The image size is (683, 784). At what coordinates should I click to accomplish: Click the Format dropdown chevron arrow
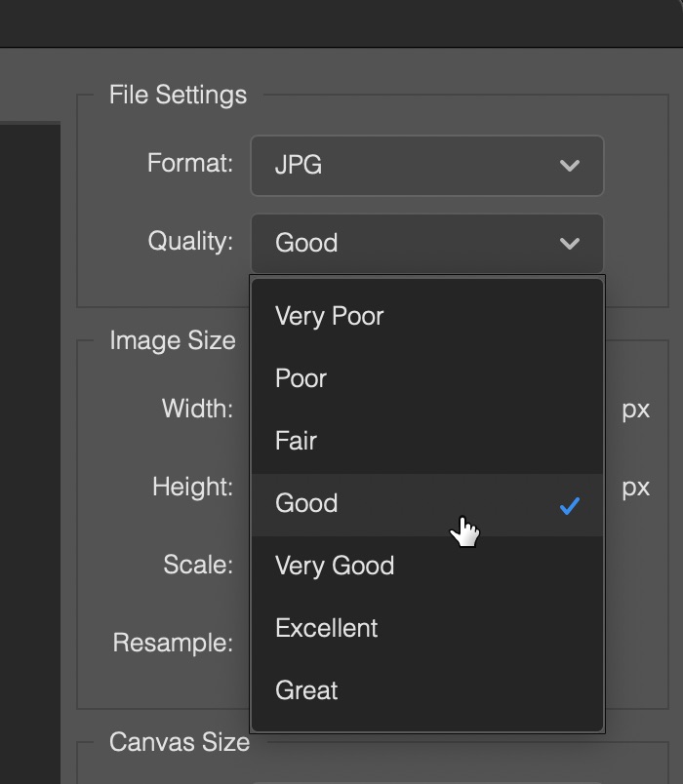click(x=570, y=166)
